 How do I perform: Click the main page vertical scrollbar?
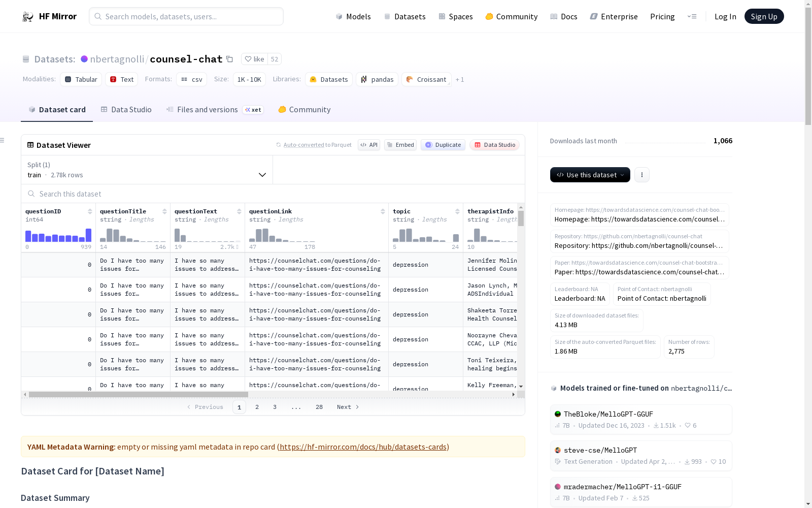tap(808, 66)
